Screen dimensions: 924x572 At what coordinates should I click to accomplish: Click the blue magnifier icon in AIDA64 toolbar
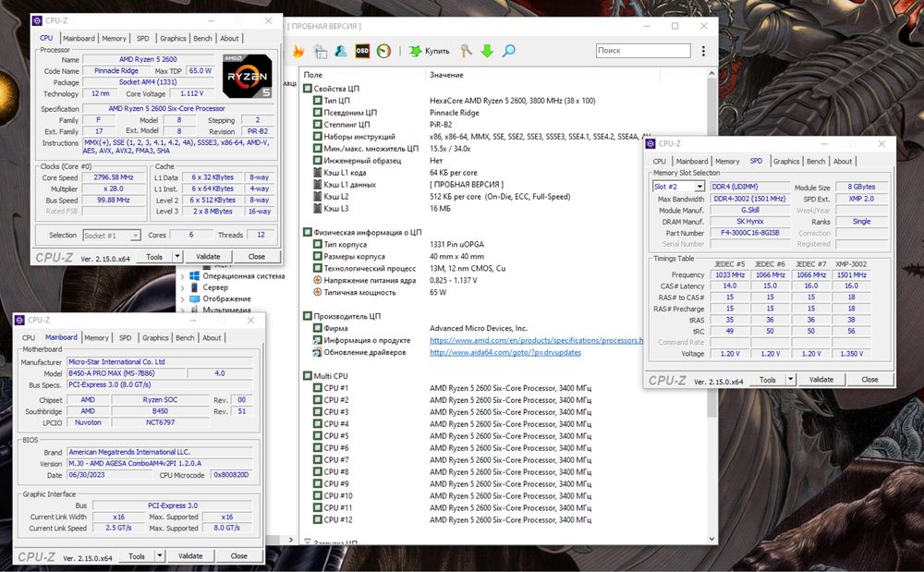point(508,51)
